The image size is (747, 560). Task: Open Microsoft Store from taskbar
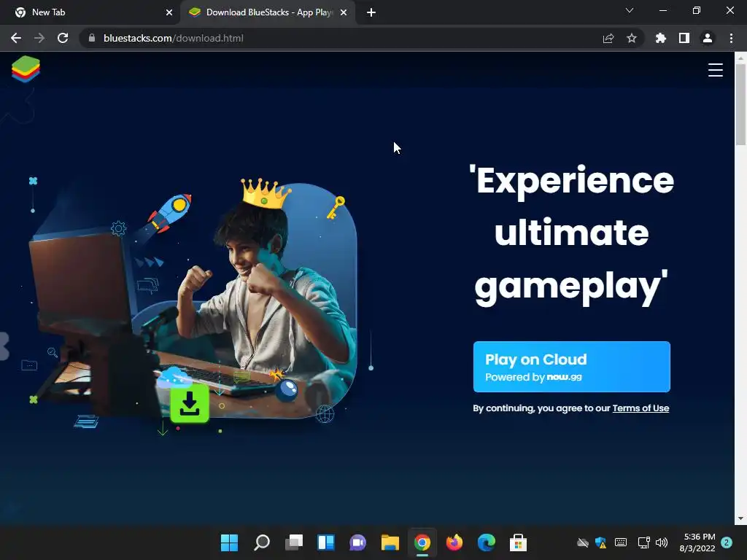(x=519, y=542)
